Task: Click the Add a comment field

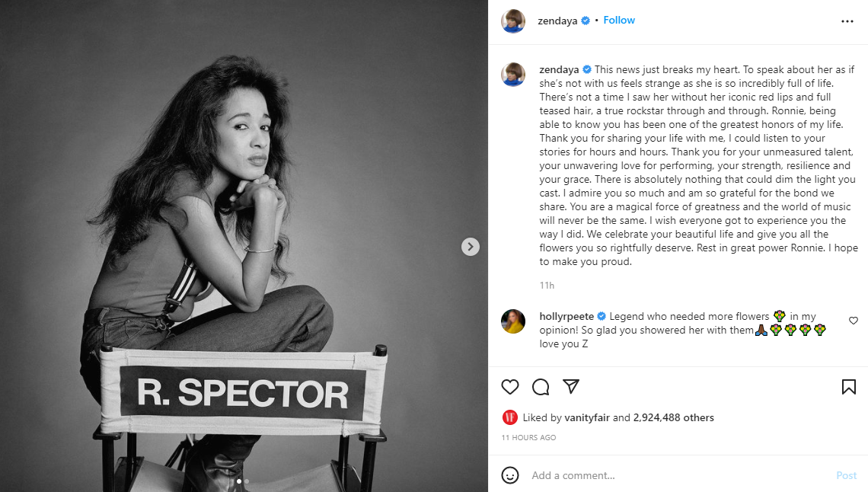Action: [x=678, y=475]
